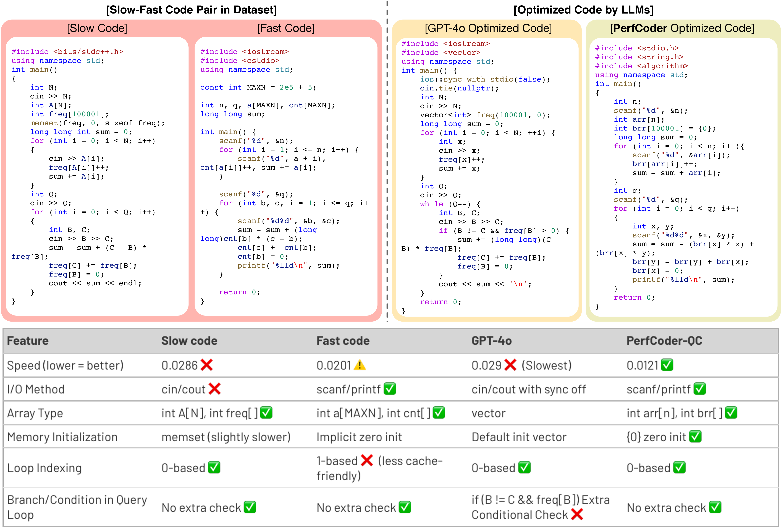This screenshot has width=781, height=532.
Task: Click green check after int A[N], int freq[]
Action: click(266, 413)
